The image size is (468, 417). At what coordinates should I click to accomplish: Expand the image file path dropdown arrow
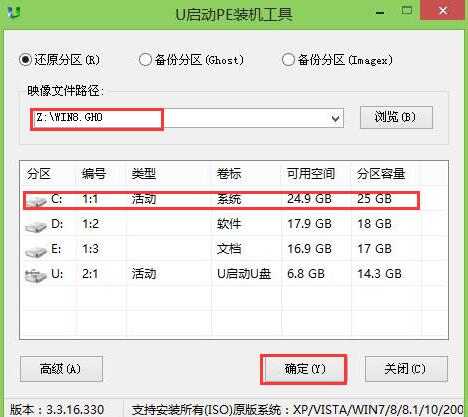[x=335, y=119]
